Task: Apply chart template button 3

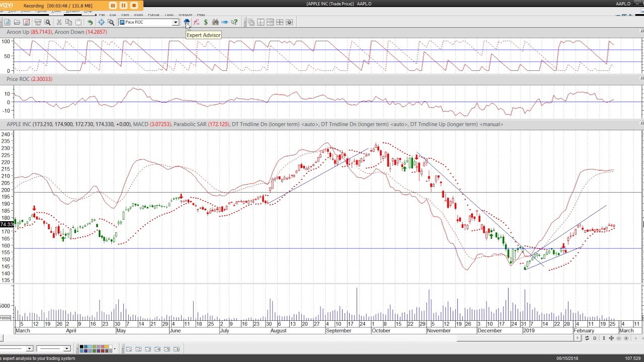Action: (148, 349)
